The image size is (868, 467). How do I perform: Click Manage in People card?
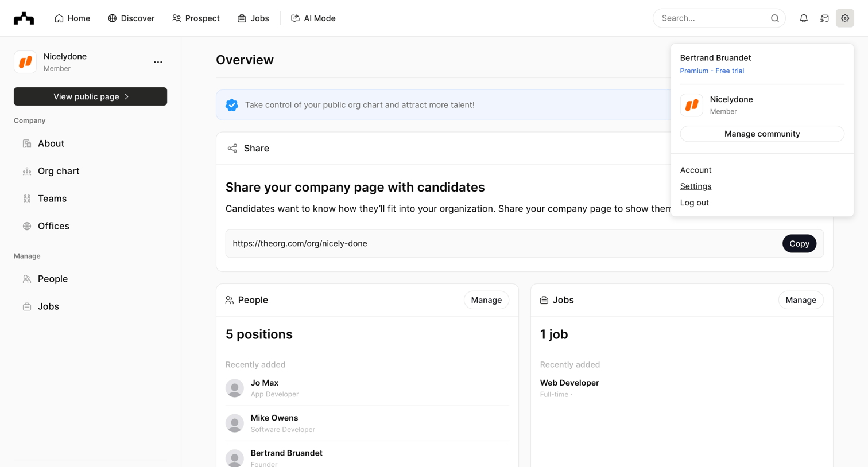point(486,300)
